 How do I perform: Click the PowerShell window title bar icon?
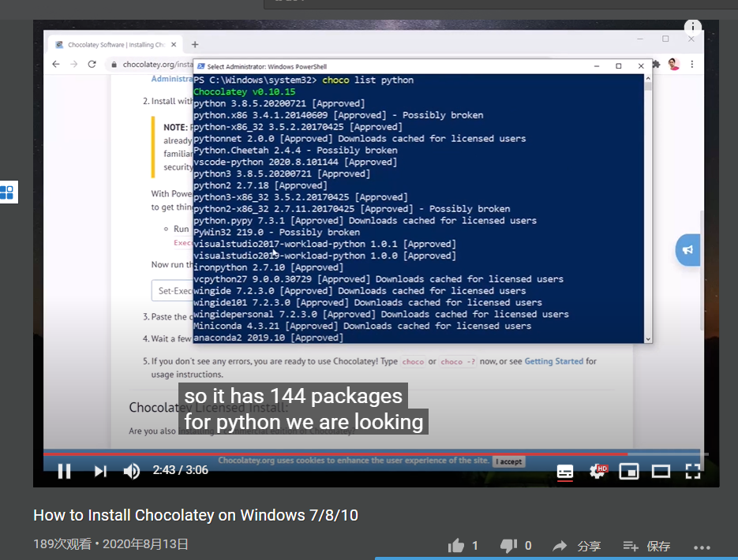tap(201, 66)
